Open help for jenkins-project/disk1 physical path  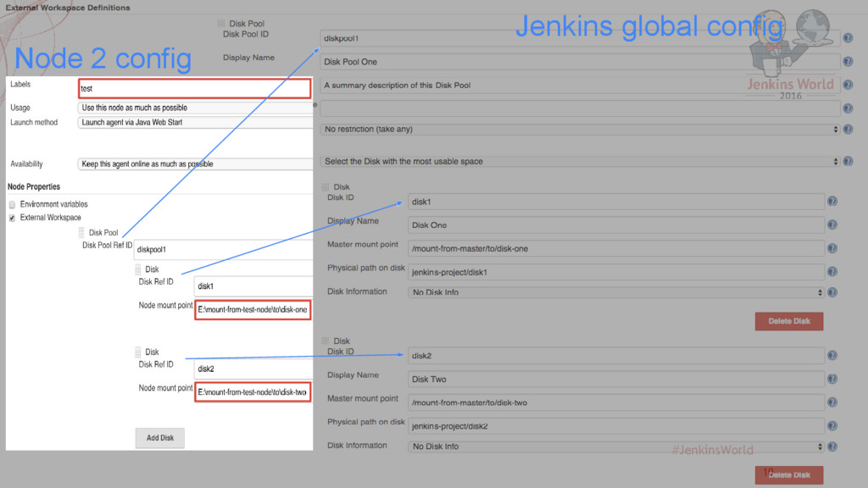tap(832, 272)
